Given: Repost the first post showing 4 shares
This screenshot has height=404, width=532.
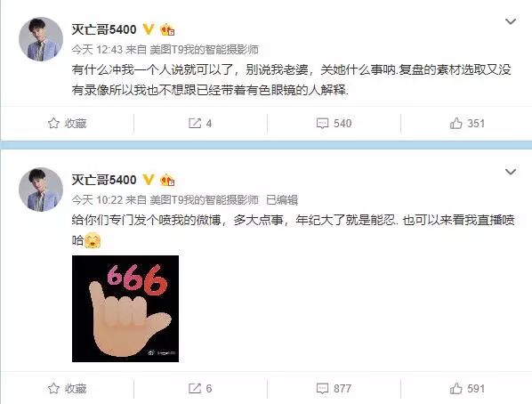Looking at the screenshot, I should click(x=200, y=123).
